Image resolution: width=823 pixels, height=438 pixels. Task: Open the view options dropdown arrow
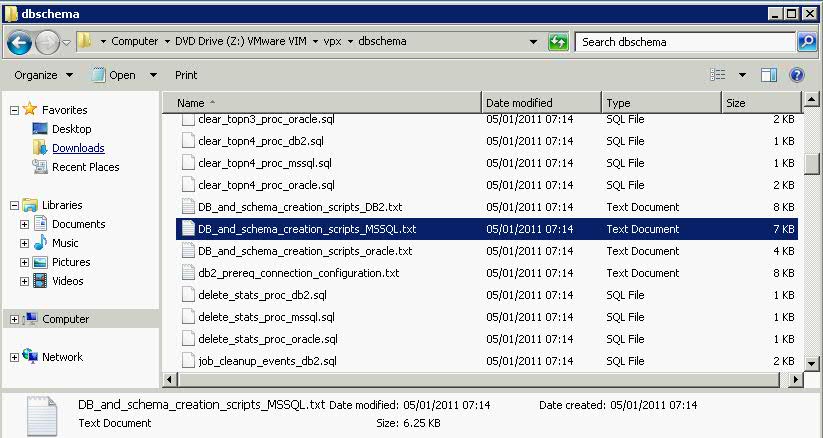click(743, 75)
